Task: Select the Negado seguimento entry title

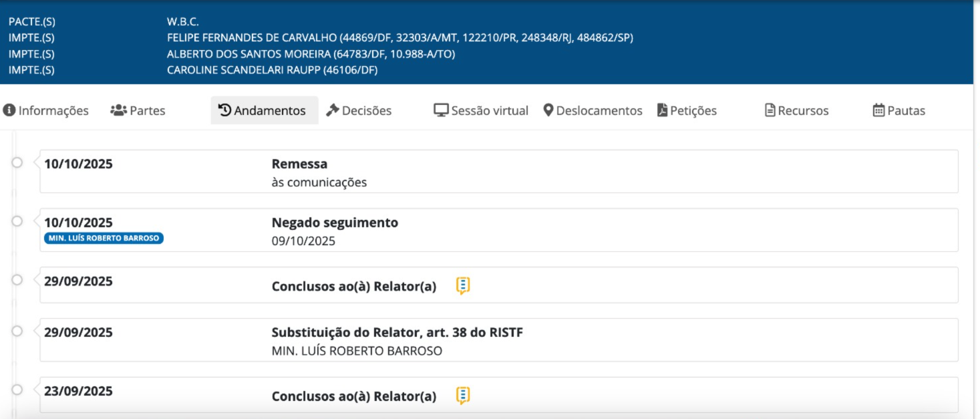Action: click(335, 223)
